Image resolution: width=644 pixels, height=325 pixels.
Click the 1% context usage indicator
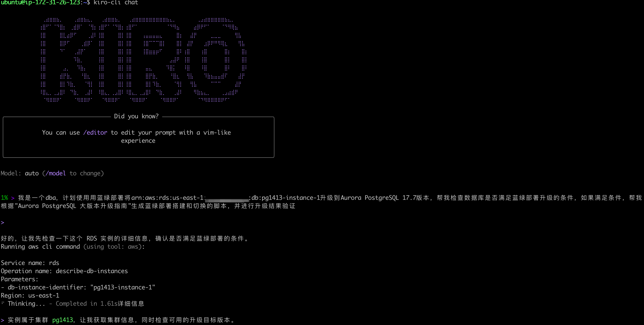click(x=5, y=198)
